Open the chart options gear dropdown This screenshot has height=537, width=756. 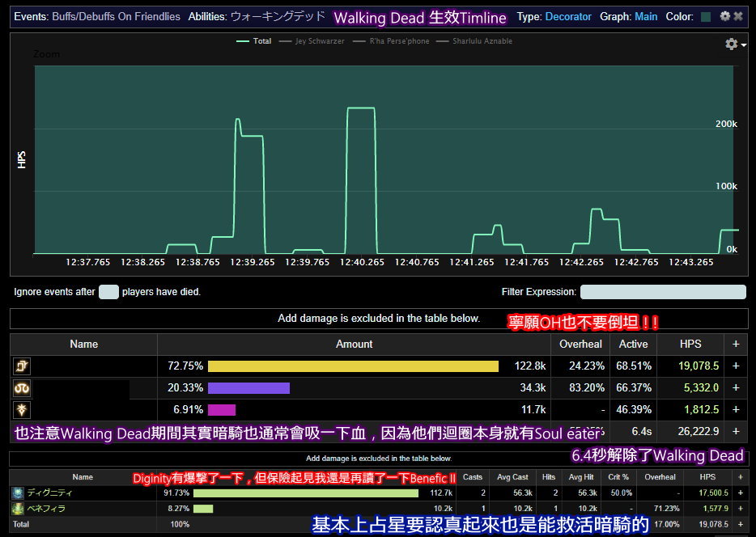(x=733, y=44)
